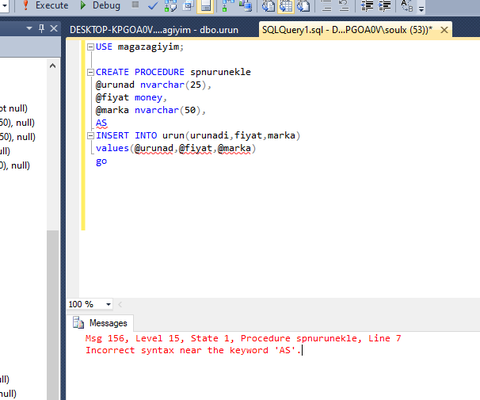
Task: Click the 'go' batch separator line
Action: coord(101,161)
